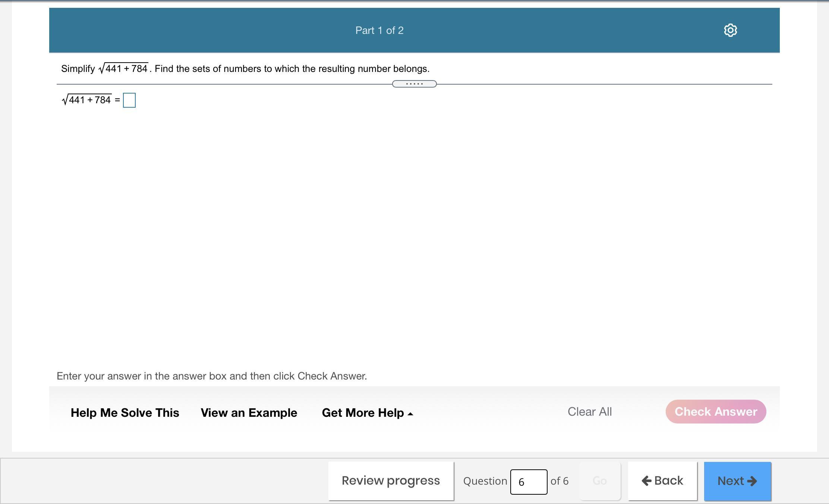Click the right arrow icon on Next

752,481
